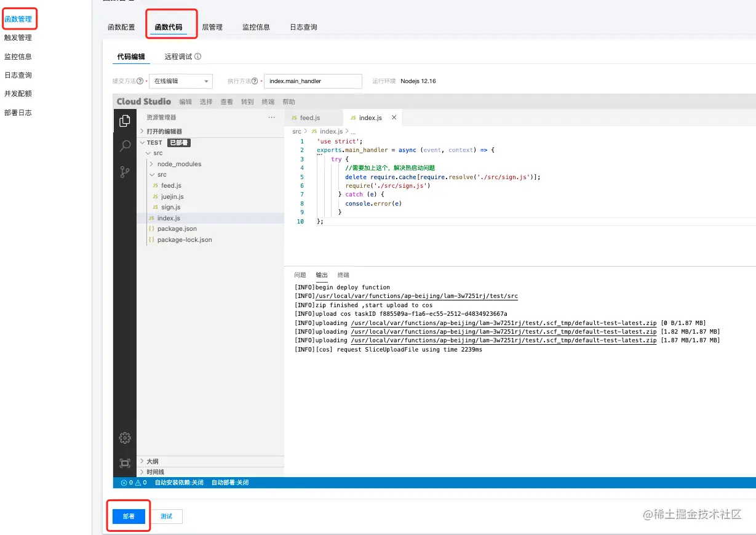Expand the 大纲 outline section
Screen dimensions: 756x535
pyautogui.click(x=210, y=461)
